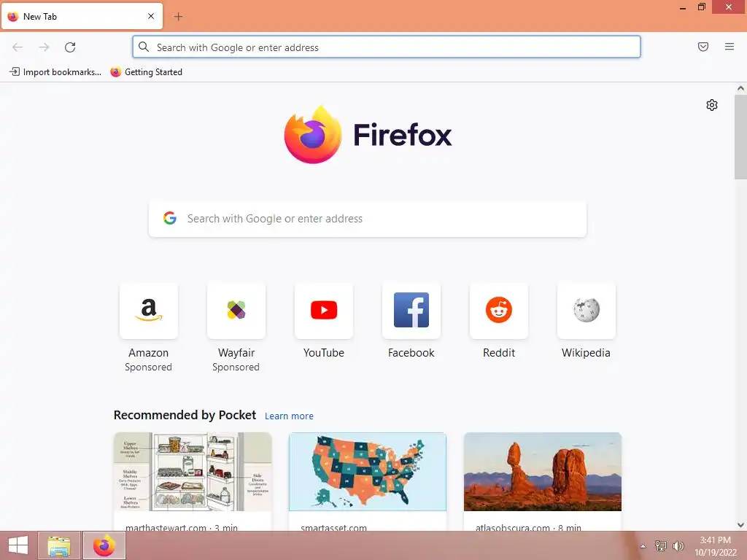Viewport: 747px width, 560px height.
Task: Open the Amazon sponsored shortcut tile
Action: click(x=149, y=311)
